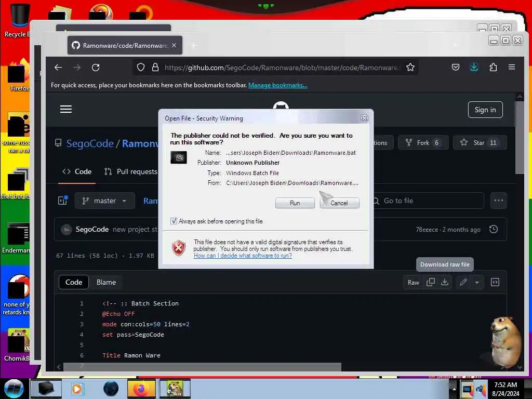Open the Manage bookmarks link
This screenshot has height=399, width=532.
tap(277, 85)
